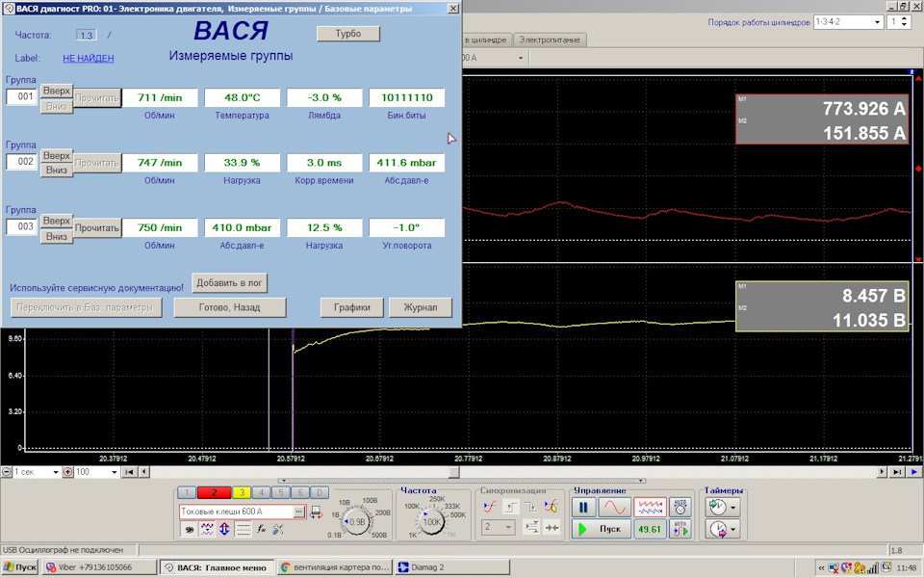Jump to the start of the recording
The height and width of the screenshot is (578, 924).
128,472
